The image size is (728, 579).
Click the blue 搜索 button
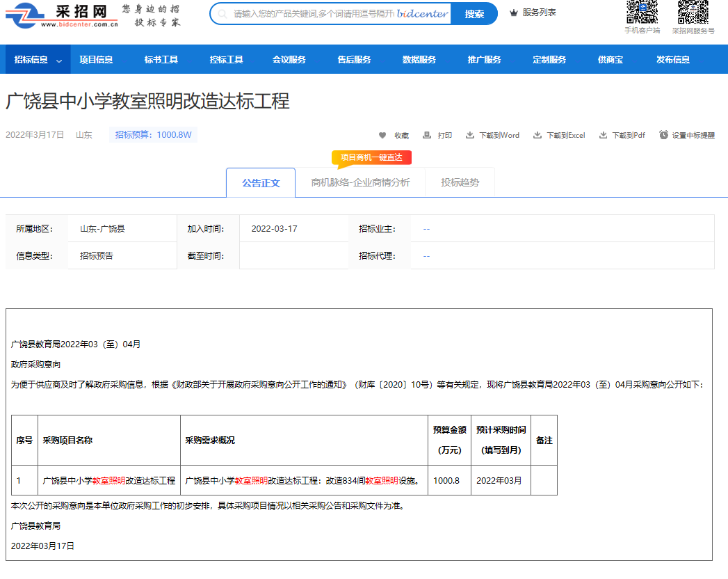click(x=474, y=14)
